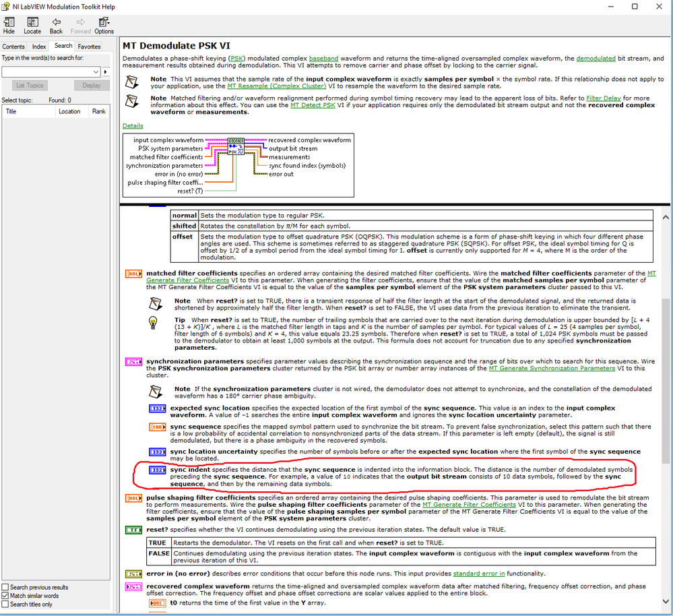673x616 pixels.
Task: Click the 'Found: 0' result count
Action: [60, 100]
